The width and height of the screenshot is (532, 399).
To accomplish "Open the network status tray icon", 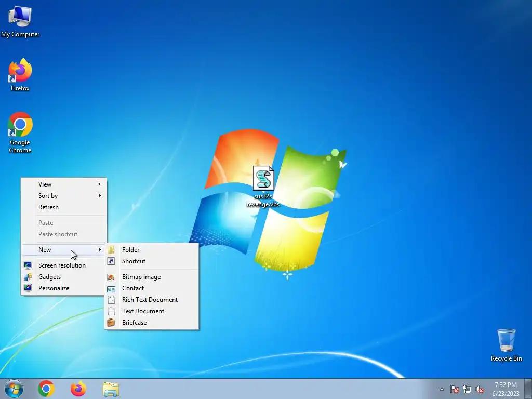I will pos(467,389).
